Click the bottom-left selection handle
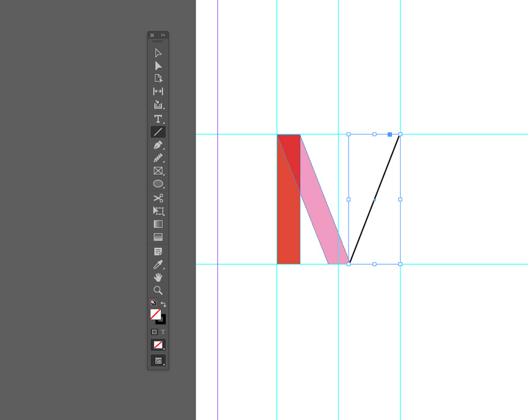528x420 pixels. [348, 264]
